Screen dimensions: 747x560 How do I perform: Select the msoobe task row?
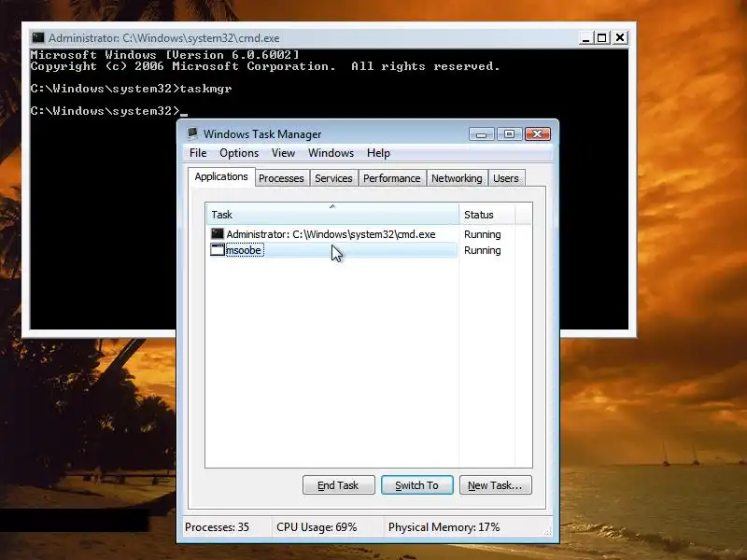point(332,250)
